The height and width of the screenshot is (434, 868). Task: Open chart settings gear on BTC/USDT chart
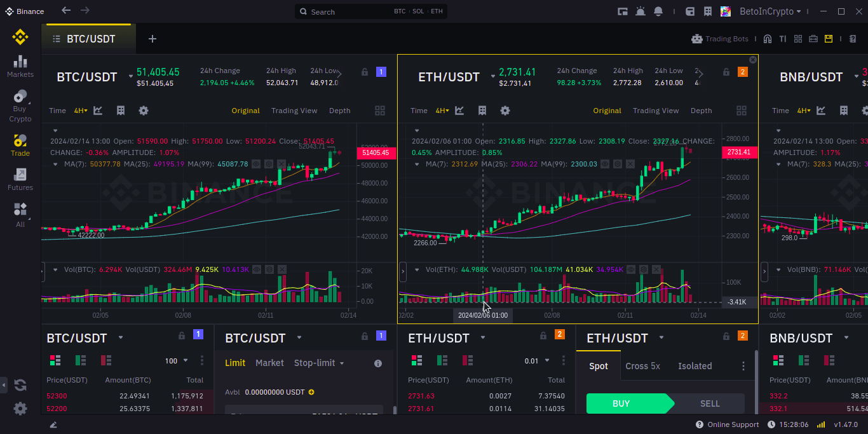point(144,111)
